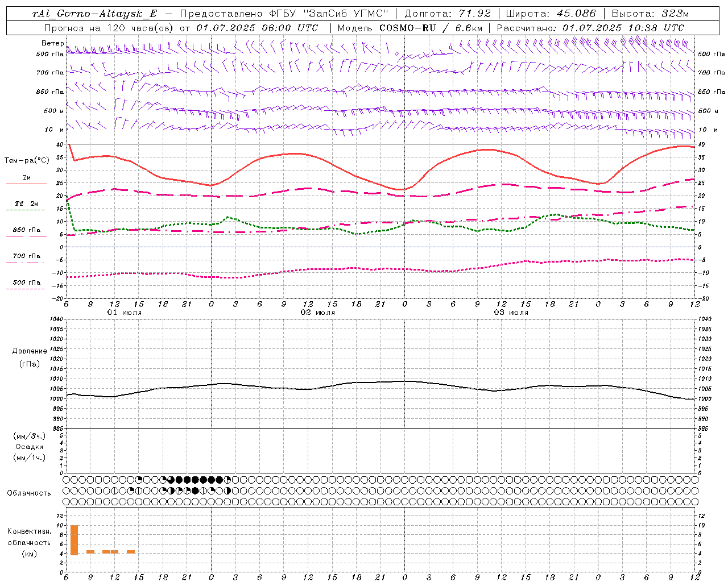Click the Td 2м legend label

click(x=26, y=203)
